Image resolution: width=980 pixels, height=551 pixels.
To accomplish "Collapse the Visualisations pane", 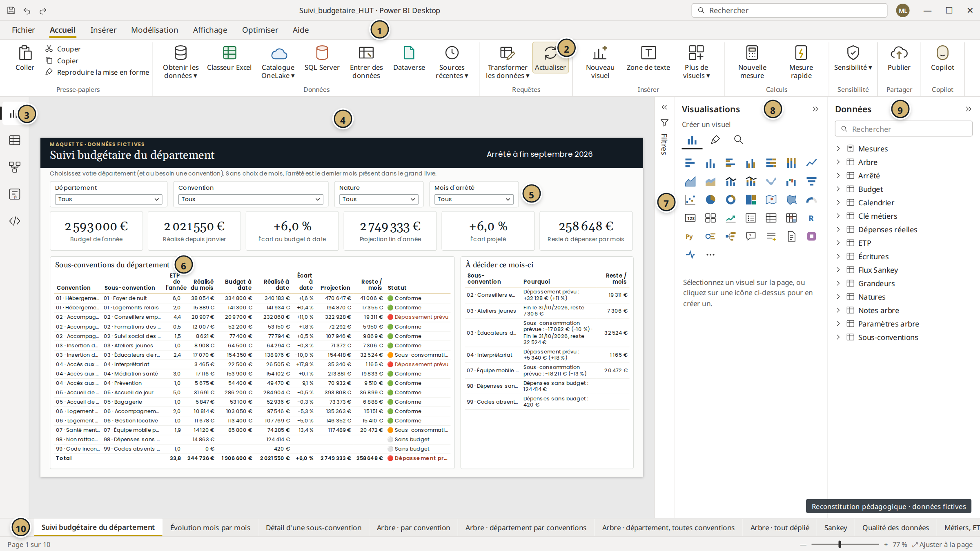I will [815, 109].
